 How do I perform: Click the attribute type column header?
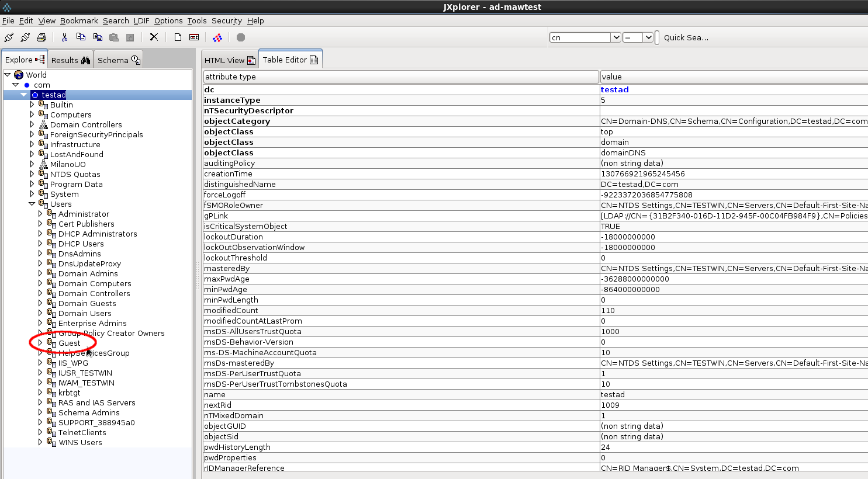401,77
